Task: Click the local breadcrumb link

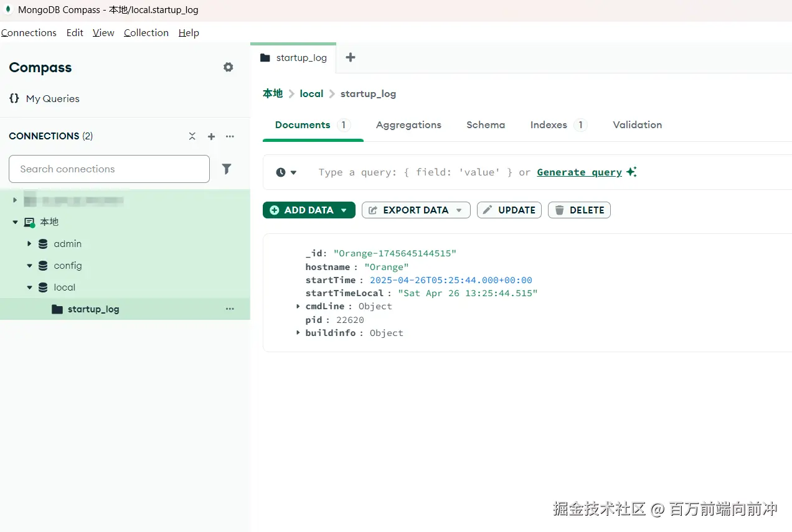Action: point(311,93)
